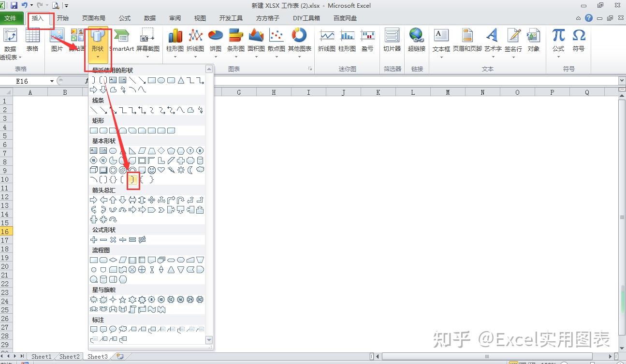Image resolution: width=626 pixels, height=364 pixels.
Task: Undo the last action
Action: [24, 6]
